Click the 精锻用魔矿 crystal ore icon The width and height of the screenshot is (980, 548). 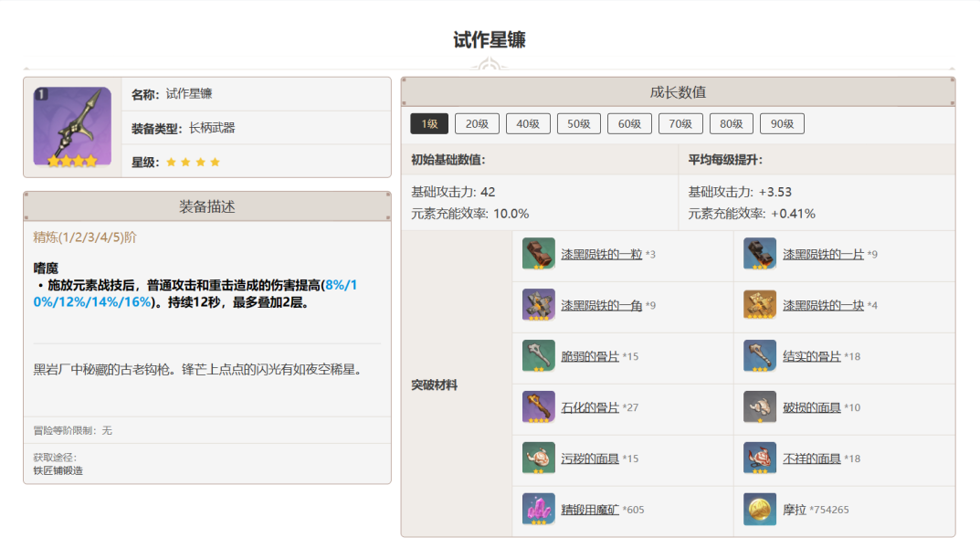(538, 510)
